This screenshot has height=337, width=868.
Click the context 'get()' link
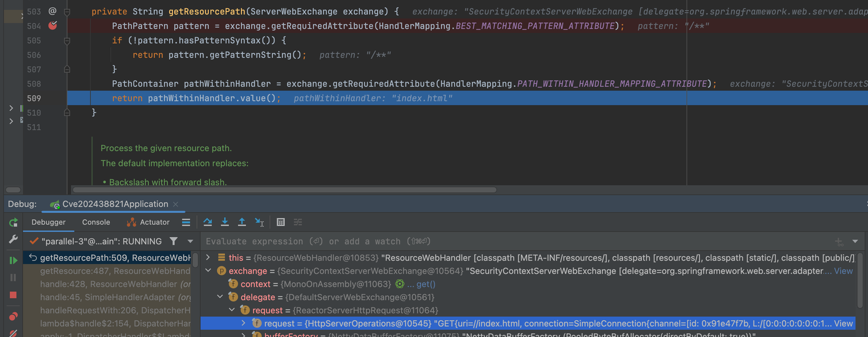point(425,284)
